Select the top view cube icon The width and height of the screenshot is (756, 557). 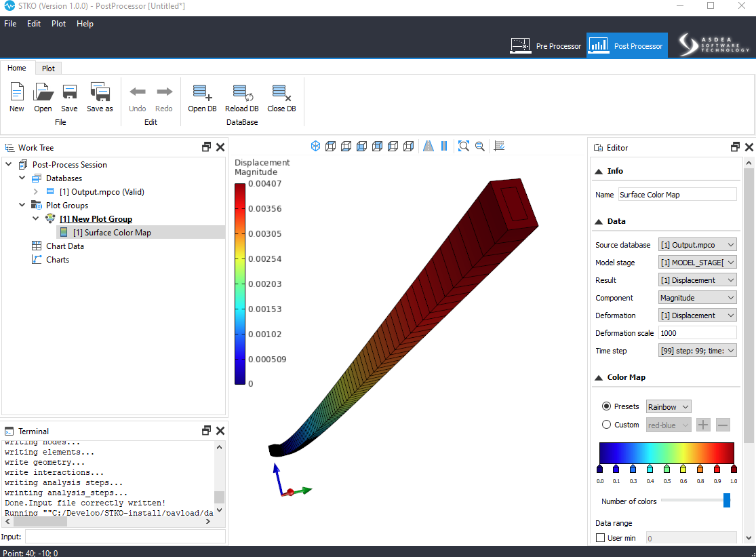[x=331, y=146]
